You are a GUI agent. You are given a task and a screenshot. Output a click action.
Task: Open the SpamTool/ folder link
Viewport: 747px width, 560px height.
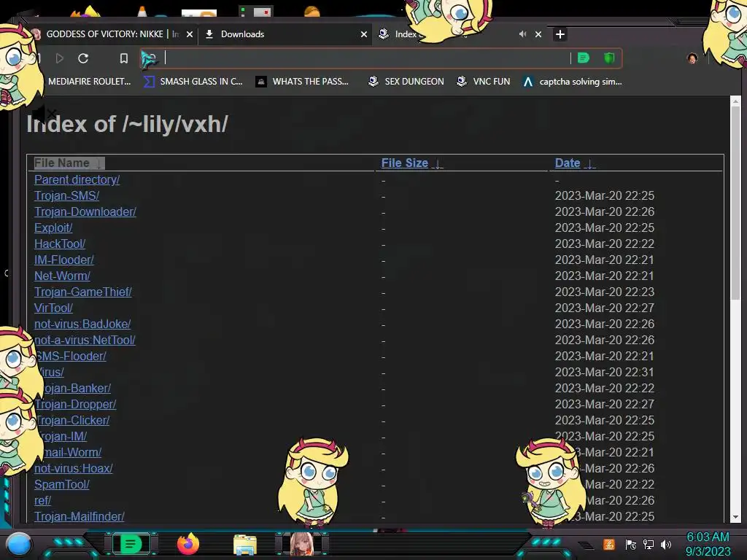[61, 484]
